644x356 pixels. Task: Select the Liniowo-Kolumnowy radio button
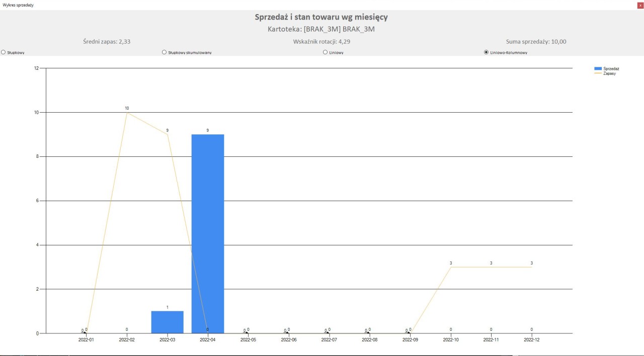coord(486,52)
